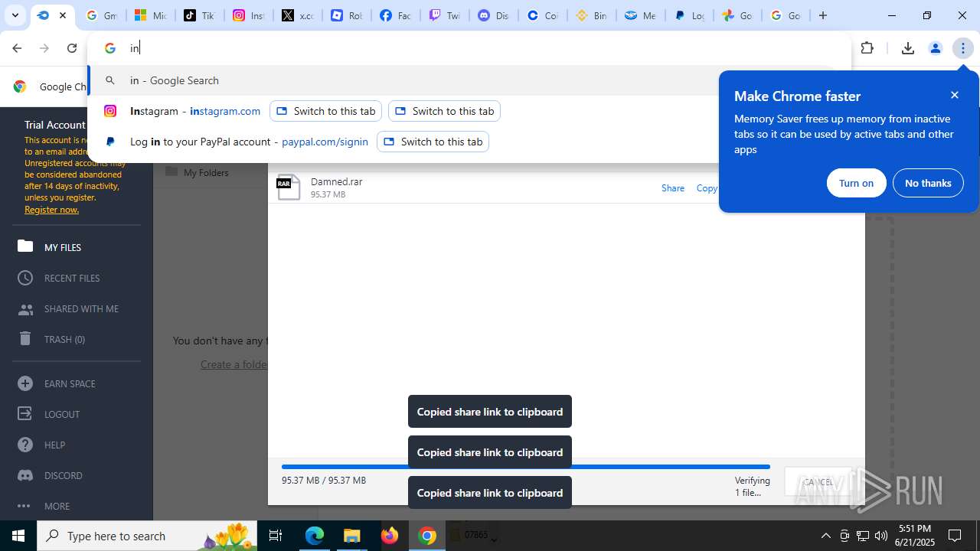Dismiss Memory Saver with No thanks
The image size is (980, 551).
tap(928, 183)
